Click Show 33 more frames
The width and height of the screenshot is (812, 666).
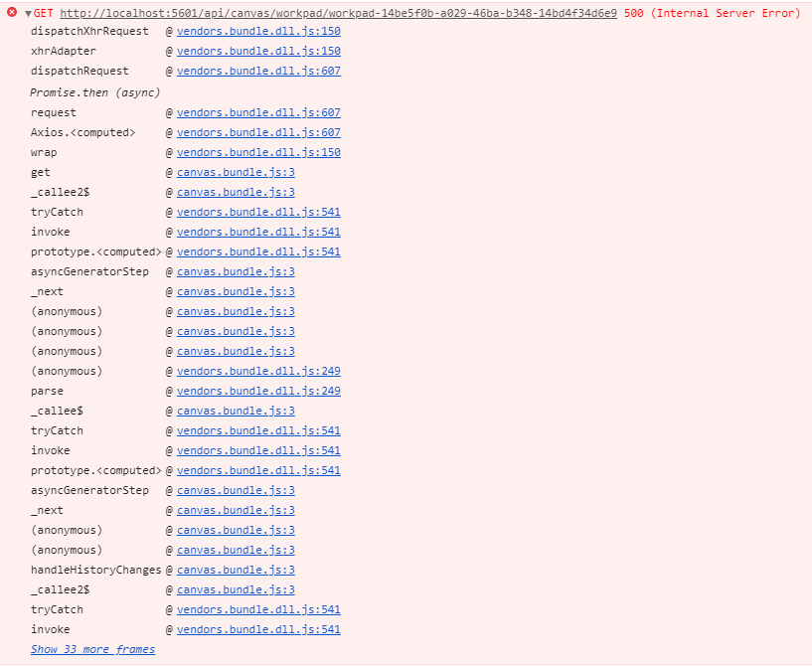click(92, 649)
